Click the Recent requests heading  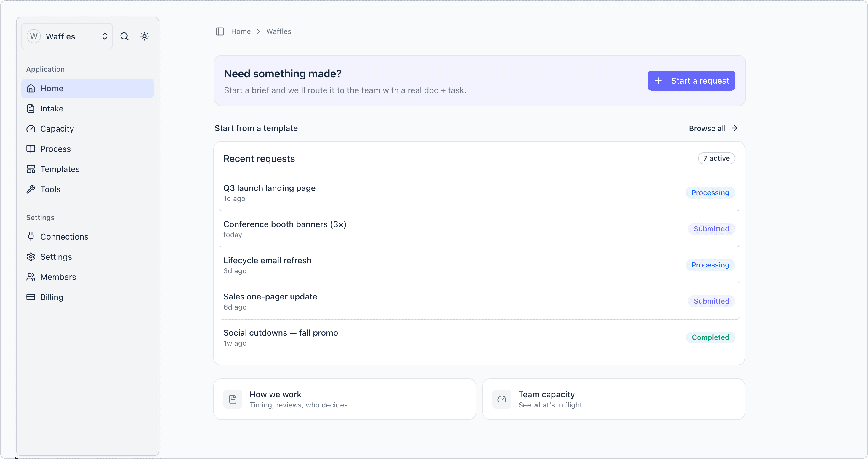pos(259,159)
